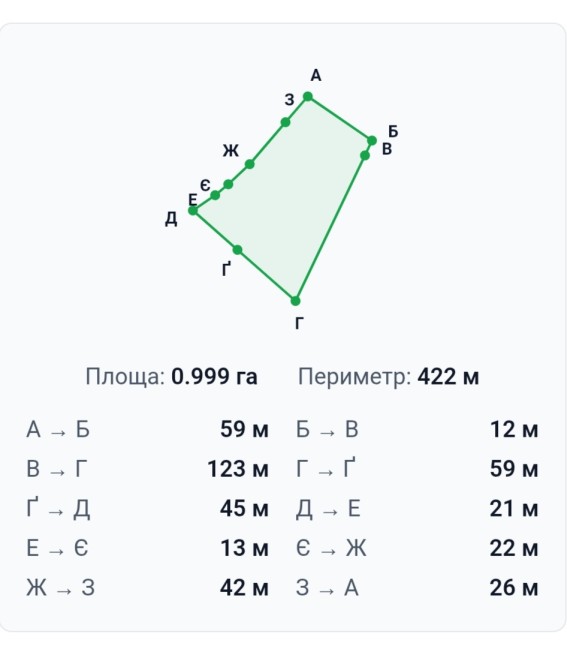Select vertex point Б on the plot
This screenshot has width=567, height=670.
click(372, 140)
